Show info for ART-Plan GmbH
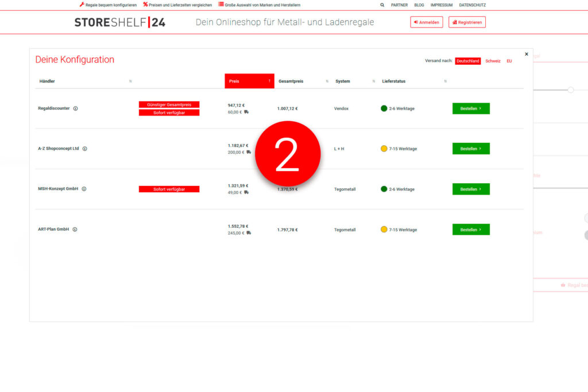The image size is (588, 392). pos(75,230)
